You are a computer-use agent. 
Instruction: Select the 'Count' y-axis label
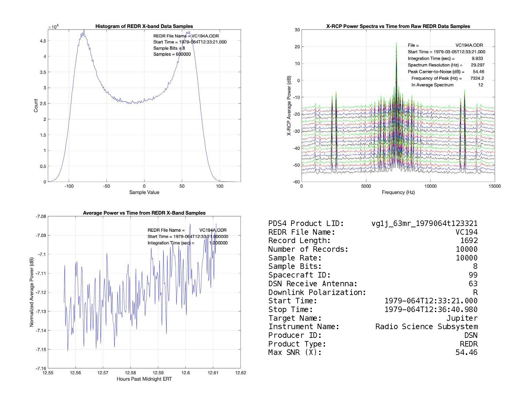pos(36,106)
